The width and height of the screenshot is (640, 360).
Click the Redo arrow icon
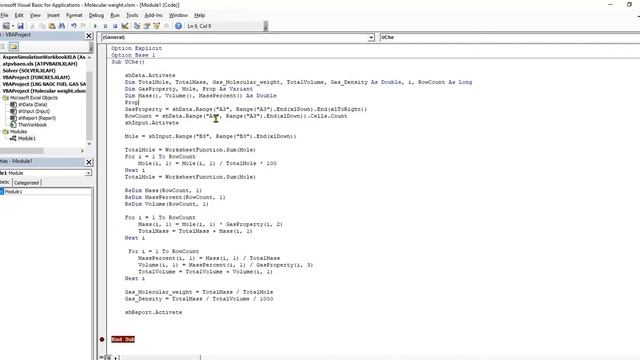coord(83,26)
